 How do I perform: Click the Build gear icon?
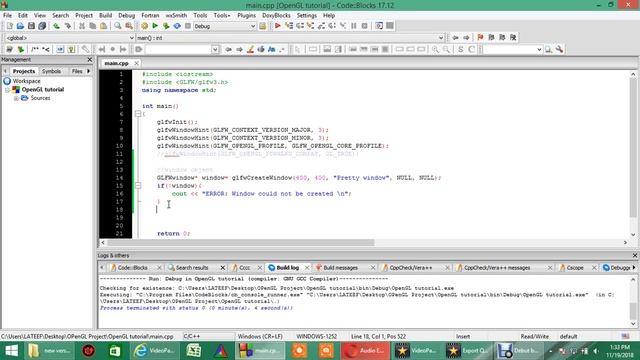(144, 26)
